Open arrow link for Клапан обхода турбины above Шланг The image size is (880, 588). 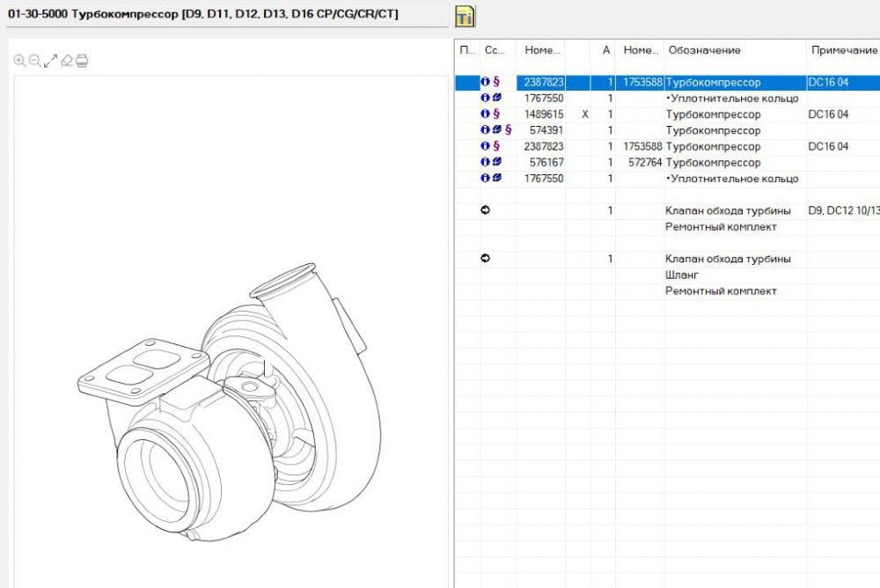pyautogui.click(x=485, y=259)
